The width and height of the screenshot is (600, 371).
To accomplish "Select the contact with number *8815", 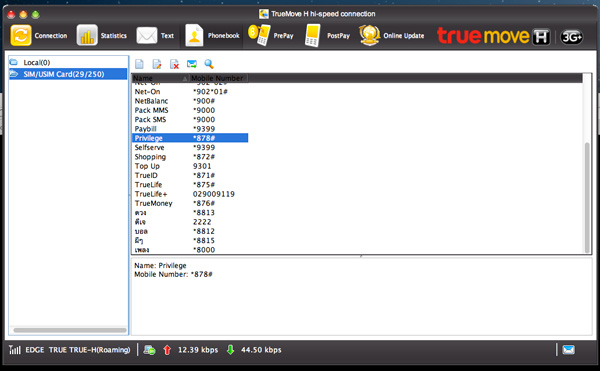I will coord(190,241).
